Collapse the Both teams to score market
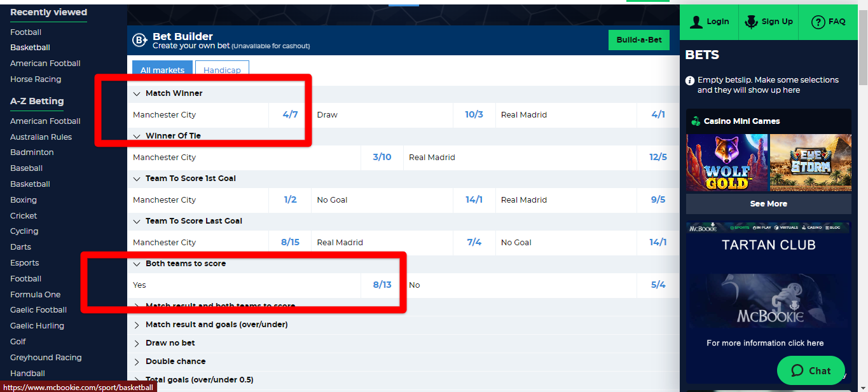868x392 pixels. pos(136,264)
